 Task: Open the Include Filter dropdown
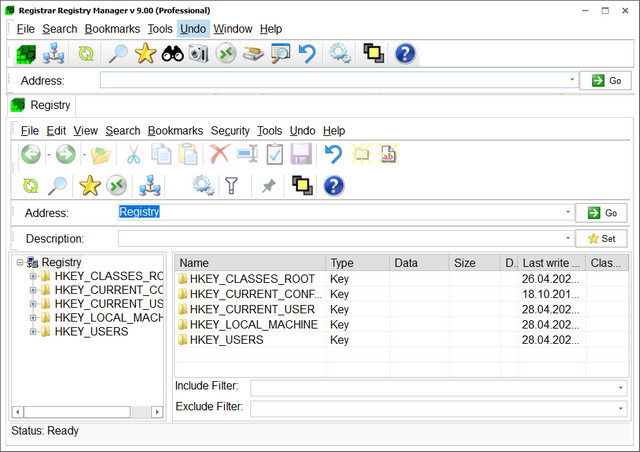(x=620, y=387)
